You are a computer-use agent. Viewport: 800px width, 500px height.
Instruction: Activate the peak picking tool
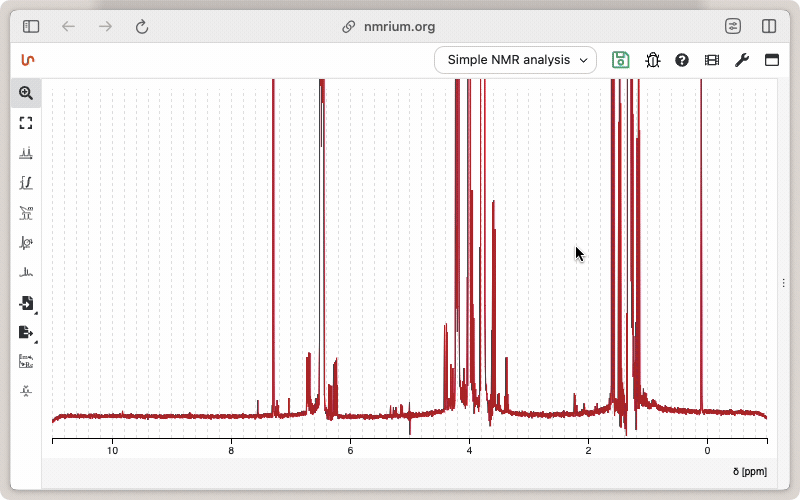(x=26, y=153)
